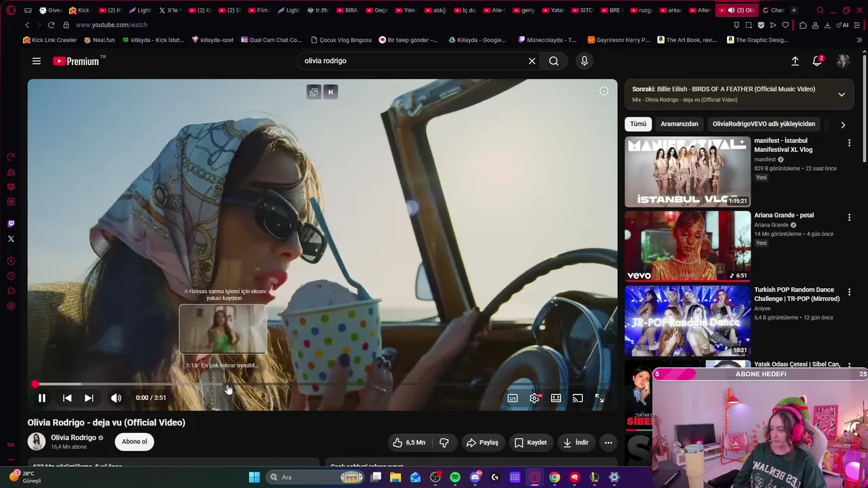
Task: Open Olivia Rodrigo channel avatar
Action: point(37,442)
